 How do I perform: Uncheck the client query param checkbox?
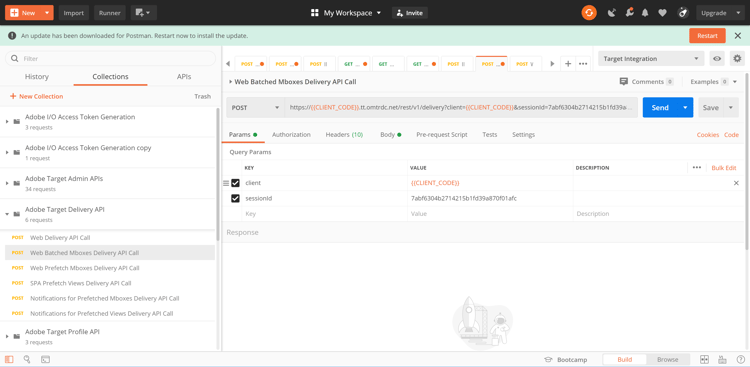[235, 183]
